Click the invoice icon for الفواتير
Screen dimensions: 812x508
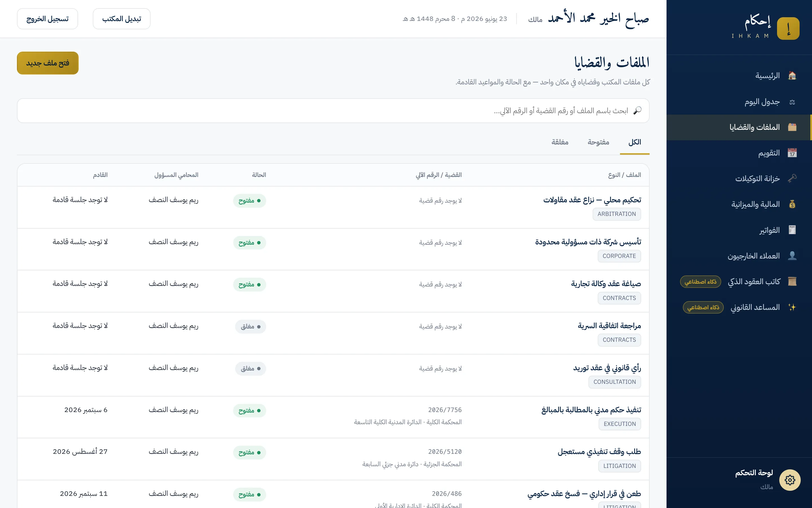(x=792, y=230)
